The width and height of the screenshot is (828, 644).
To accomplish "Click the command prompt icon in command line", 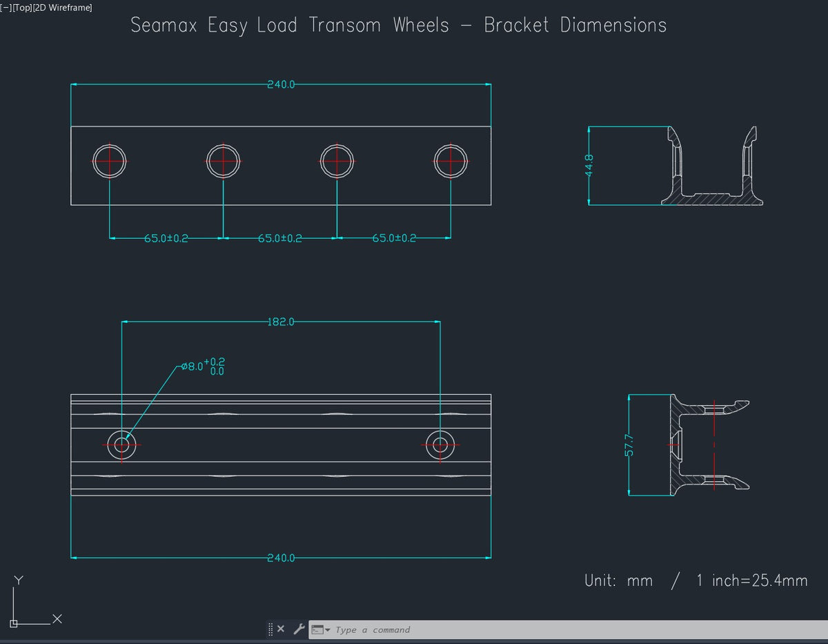I will [317, 630].
